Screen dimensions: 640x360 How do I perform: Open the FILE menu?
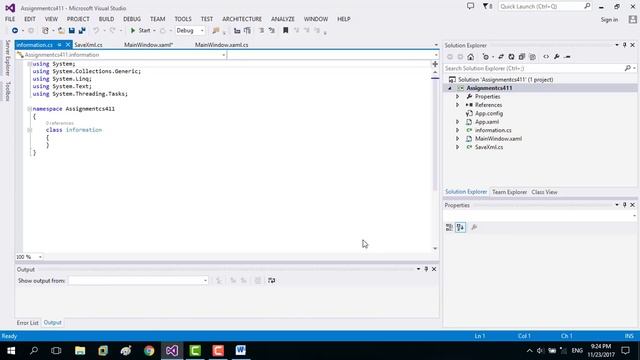[10, 19]
